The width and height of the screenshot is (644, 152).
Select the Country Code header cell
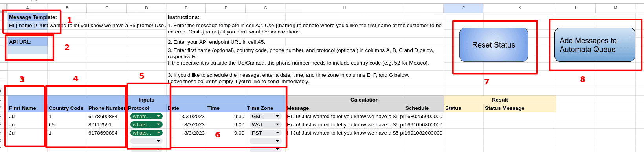pos(67,108)
